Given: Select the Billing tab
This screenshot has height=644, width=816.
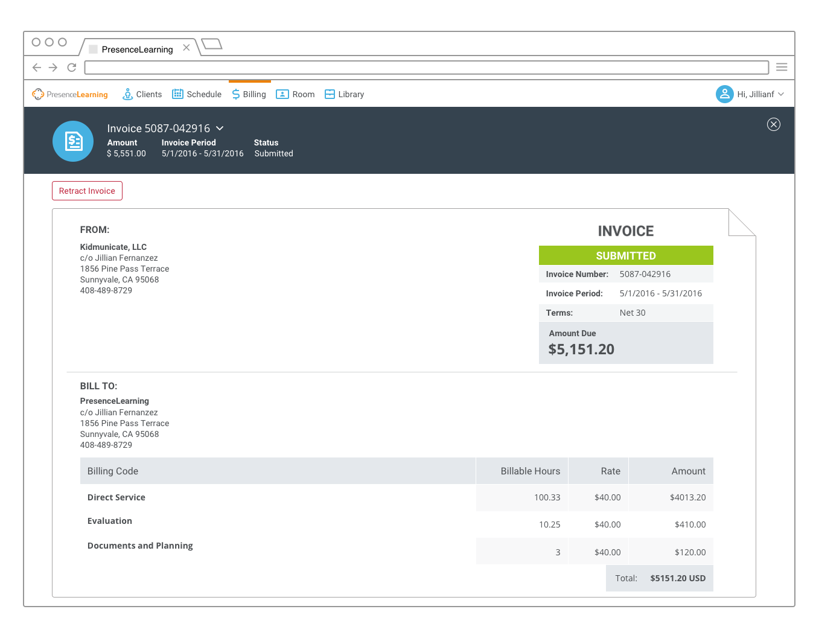Looking at the screenshot, I should point(249,94).
